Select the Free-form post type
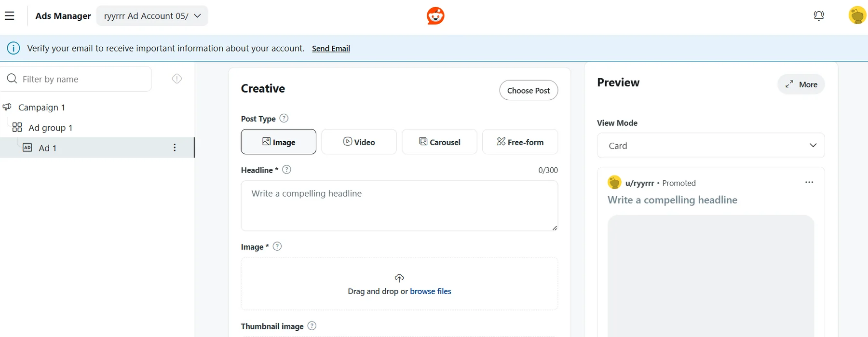 tap(520, 142)
